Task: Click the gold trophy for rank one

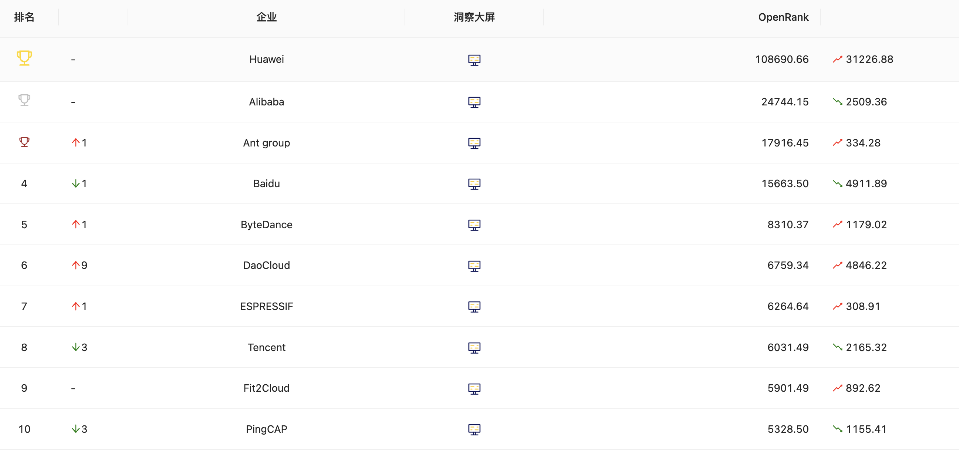Action: point(24,58)
